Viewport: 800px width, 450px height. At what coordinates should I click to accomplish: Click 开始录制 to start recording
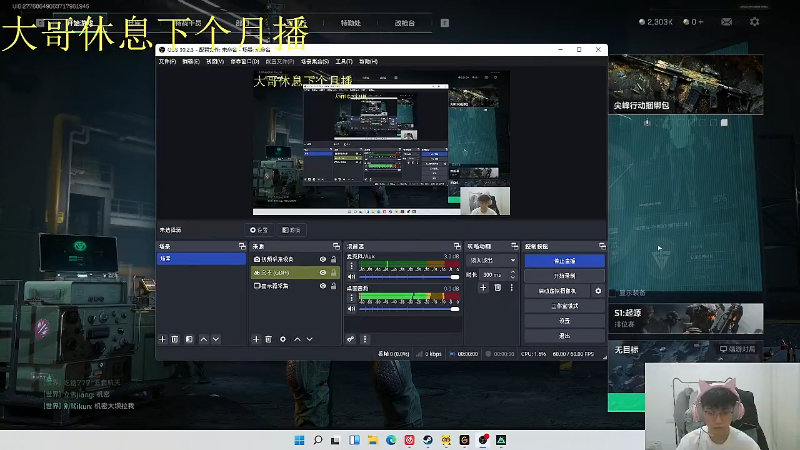pyautogui.click(x=564, y=276)
